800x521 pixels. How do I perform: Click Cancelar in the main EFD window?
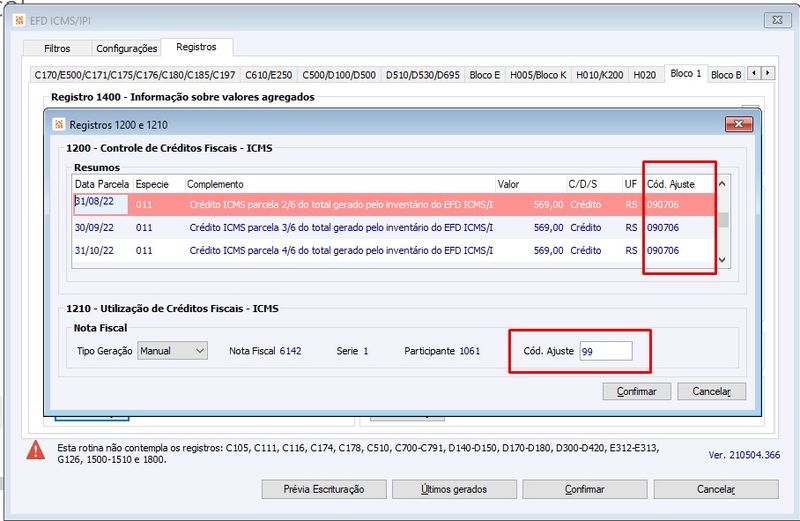pyautogui.click(x=716, y=489)
